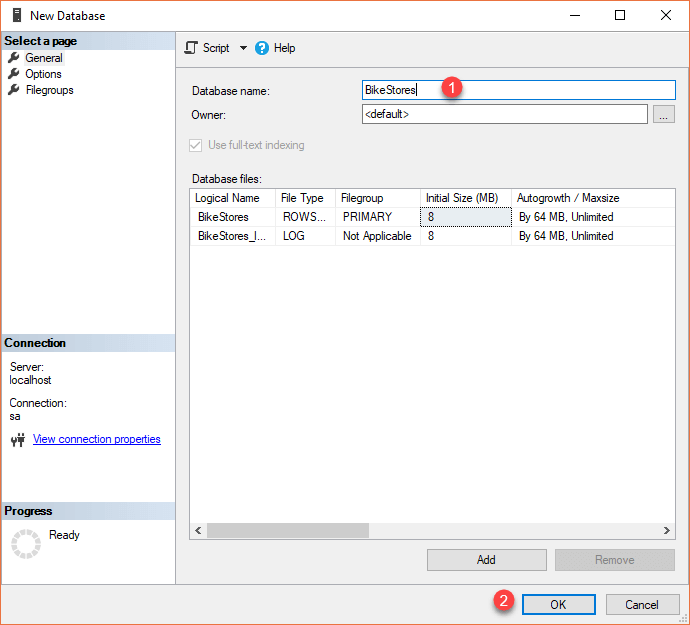This screenshot has height=625, width=690.
Task: Click the database icon in title bar
Action: [x=17, y=15]
